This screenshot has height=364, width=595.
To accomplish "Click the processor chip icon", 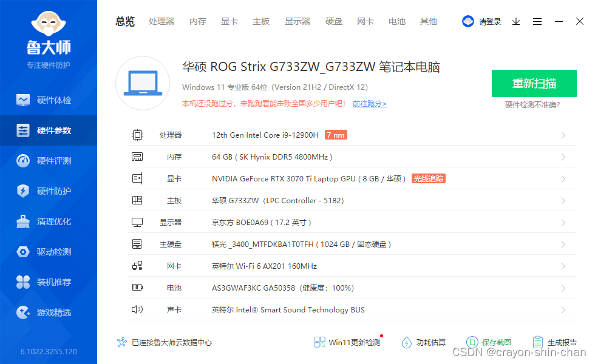I will 137,135.
